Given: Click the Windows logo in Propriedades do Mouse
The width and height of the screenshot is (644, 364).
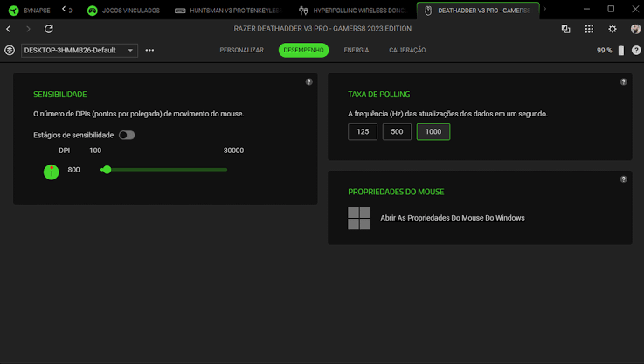Looking at the screenshot, I should [359, 218].
